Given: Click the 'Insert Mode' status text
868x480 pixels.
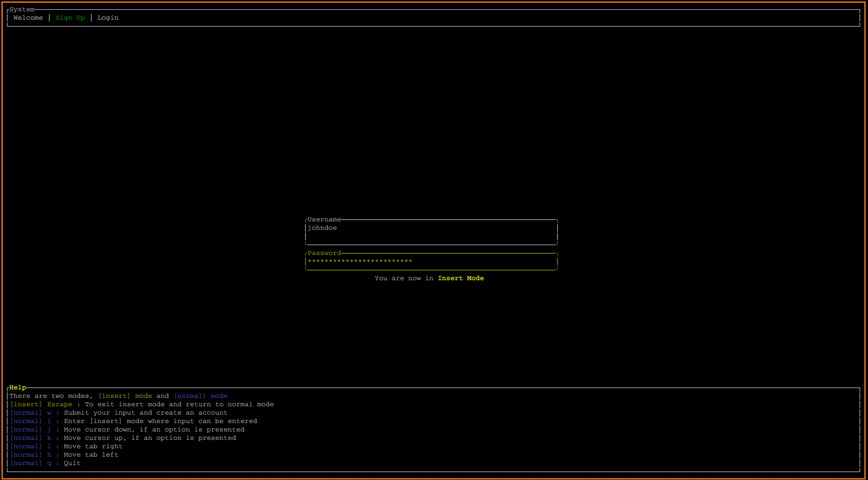Looking at the screenshot, I should [461, 278].
